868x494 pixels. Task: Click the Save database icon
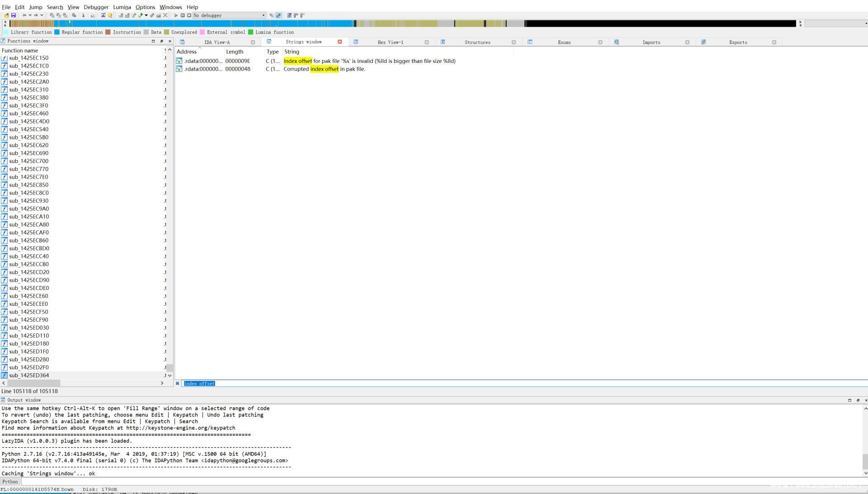14,15
